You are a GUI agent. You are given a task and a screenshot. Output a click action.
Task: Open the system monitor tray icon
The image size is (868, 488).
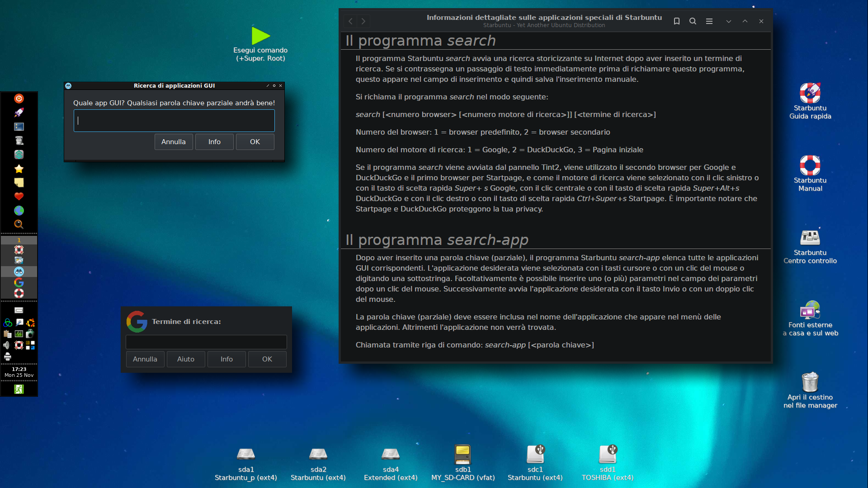click(19, 334)
